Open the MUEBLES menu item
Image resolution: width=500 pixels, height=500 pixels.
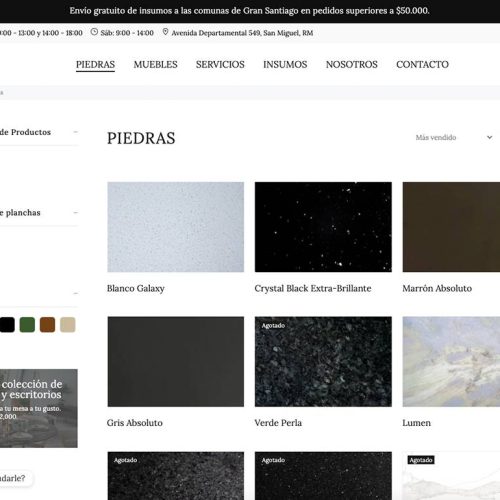[x=156, y=64]
